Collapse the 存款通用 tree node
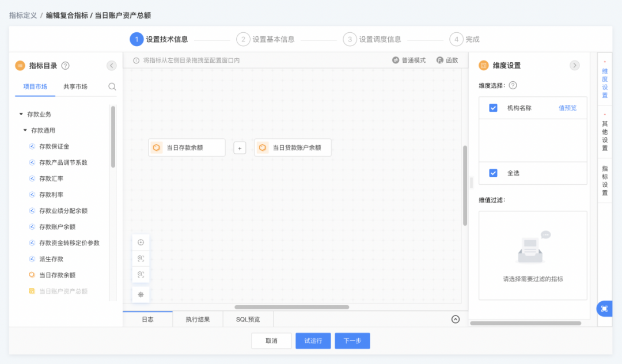Screen dimensions: 622x364 click(25, 130)
